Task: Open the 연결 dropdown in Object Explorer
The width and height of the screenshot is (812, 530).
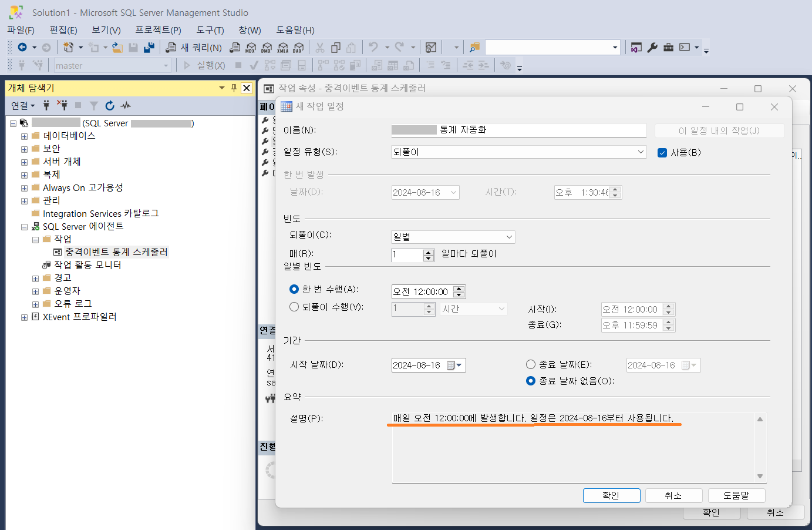Action: pos(23,105)
